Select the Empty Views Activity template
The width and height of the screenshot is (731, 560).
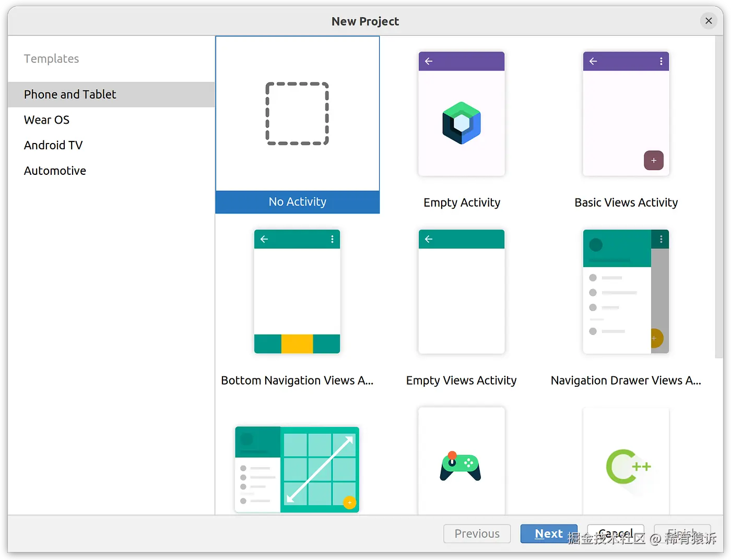click(x=461, y=291)
